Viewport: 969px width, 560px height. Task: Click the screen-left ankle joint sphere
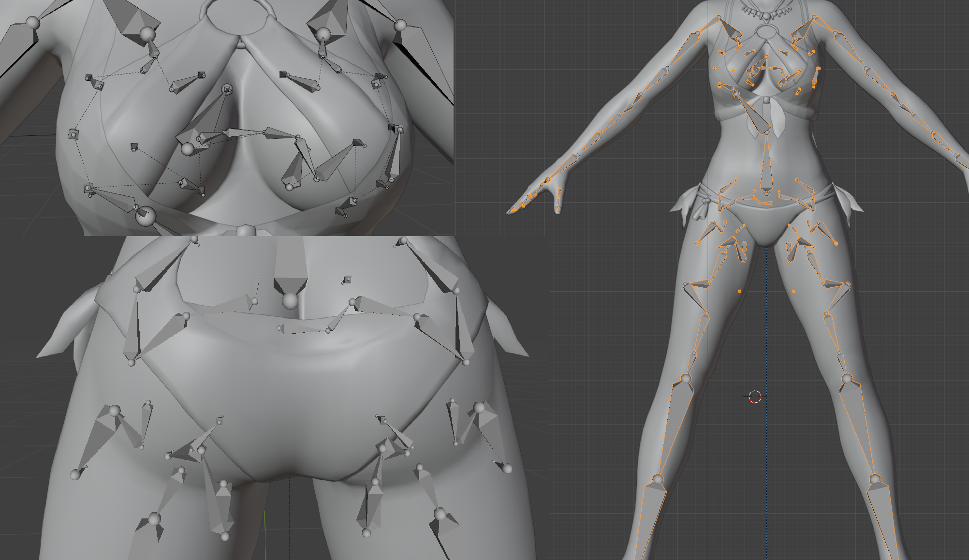point(658,479)
